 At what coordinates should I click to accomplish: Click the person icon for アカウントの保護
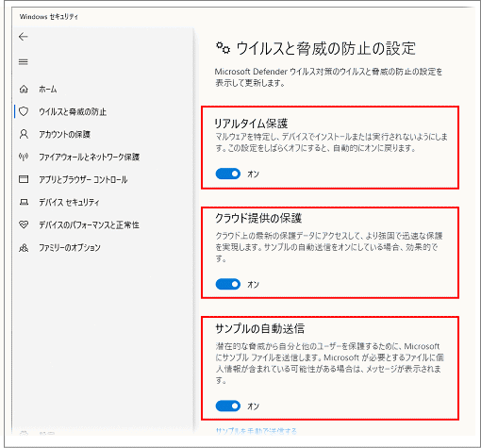pos(24,134)
